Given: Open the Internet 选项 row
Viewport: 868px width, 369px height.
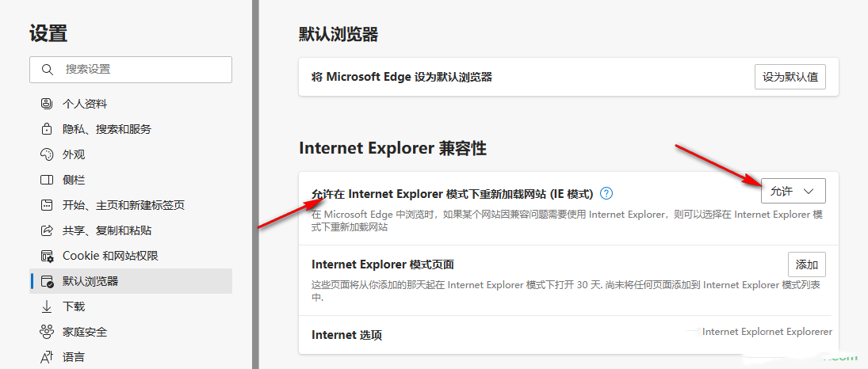Looking at the screenshot, I should [x=568, y=335].
